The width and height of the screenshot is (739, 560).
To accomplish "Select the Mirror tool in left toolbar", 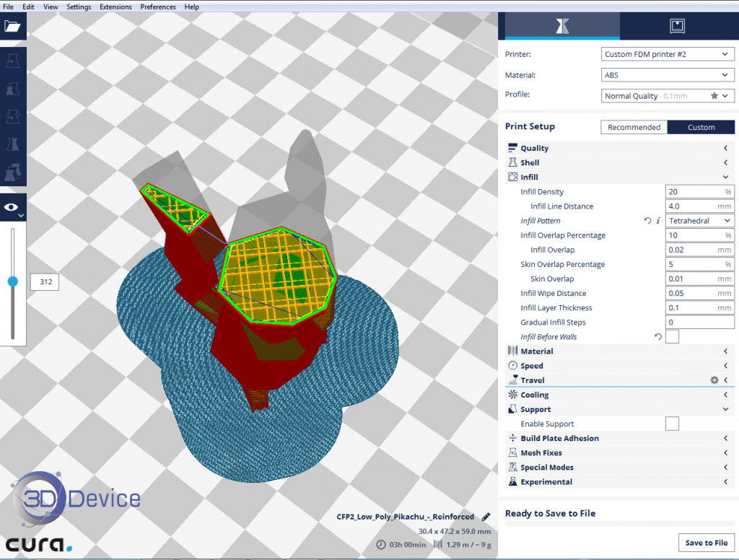I will 13,144.
